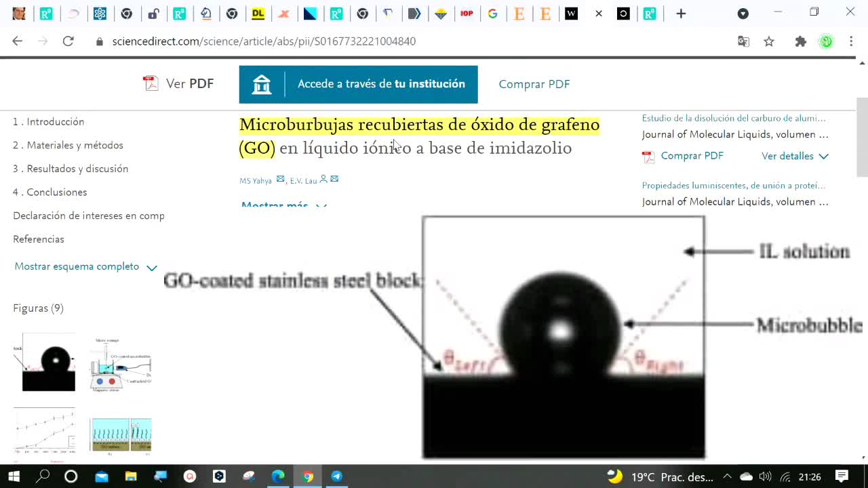Image resolution: width=868 pixels, height=488 pixels.
Task: Open the tab search dropdown button
Action: tap(743, 14)
